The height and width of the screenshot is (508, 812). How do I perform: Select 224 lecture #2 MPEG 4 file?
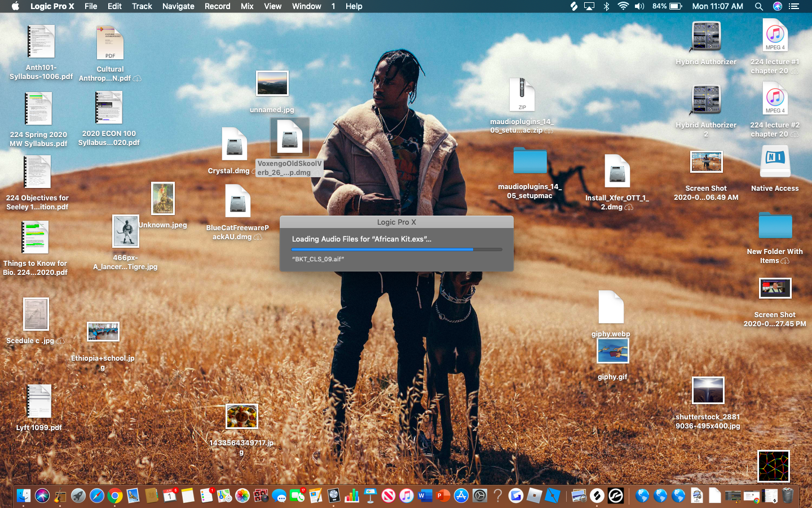pos(775,99)
